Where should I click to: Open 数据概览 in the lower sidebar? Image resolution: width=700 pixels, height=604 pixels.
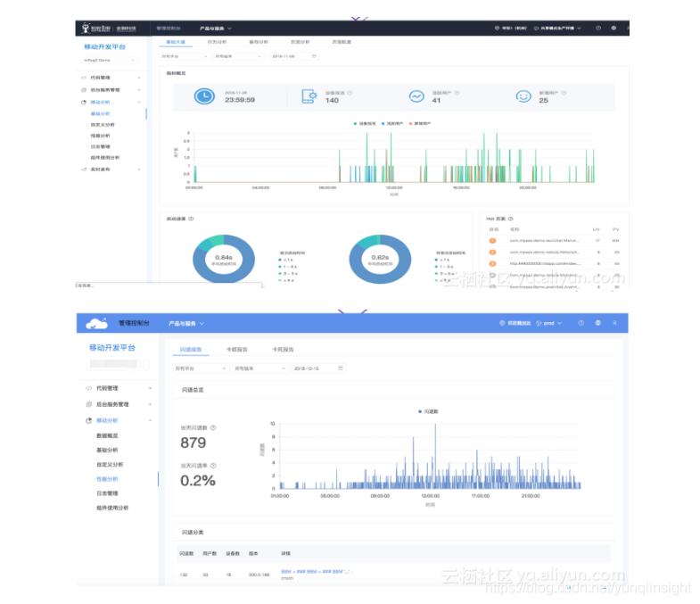click(x=108, y=435)
